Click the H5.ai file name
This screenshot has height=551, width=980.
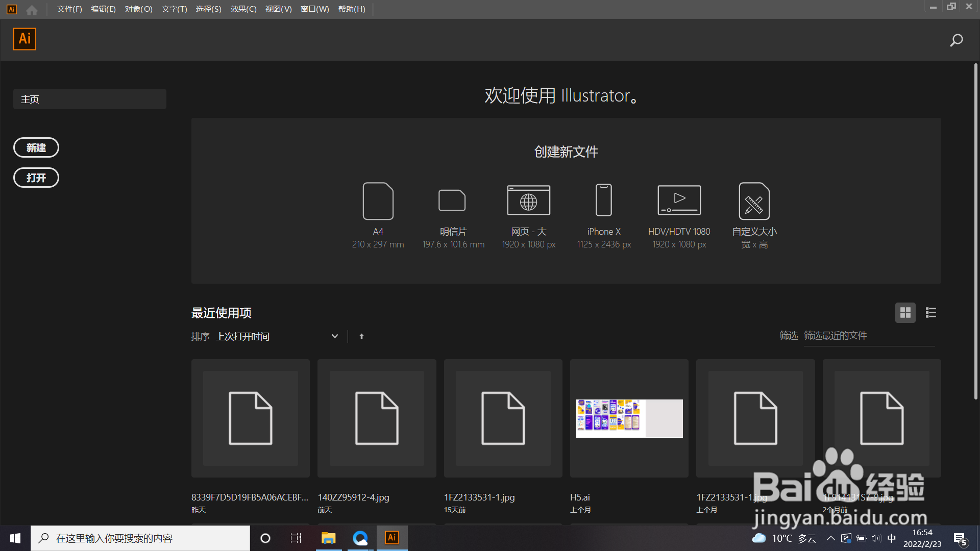(x=580, y=497)
